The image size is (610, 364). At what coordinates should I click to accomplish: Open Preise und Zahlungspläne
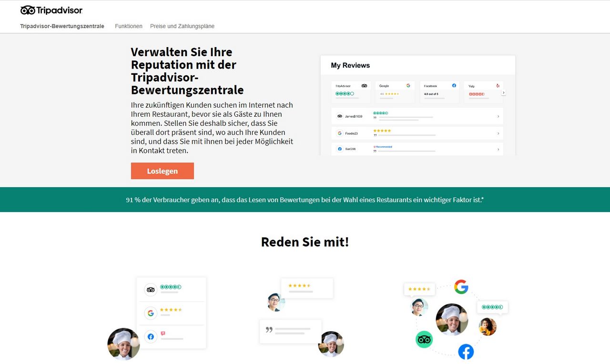point(182,26)
